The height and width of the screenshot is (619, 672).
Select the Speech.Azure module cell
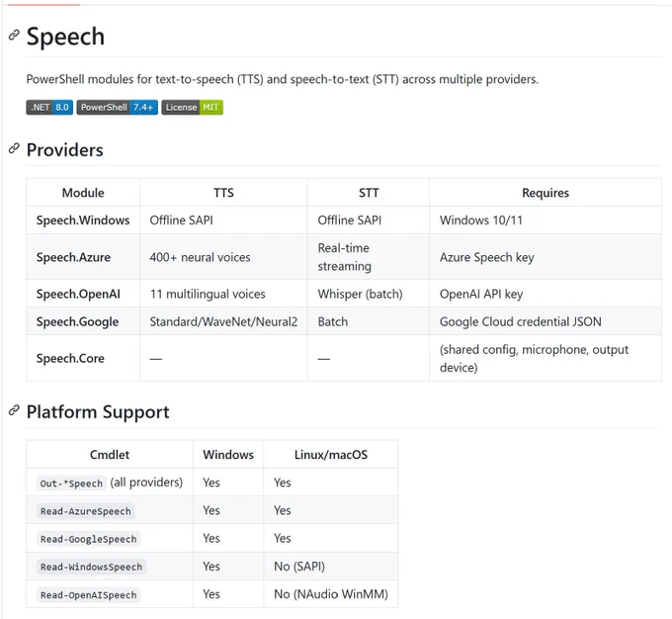tap(83, 257)
